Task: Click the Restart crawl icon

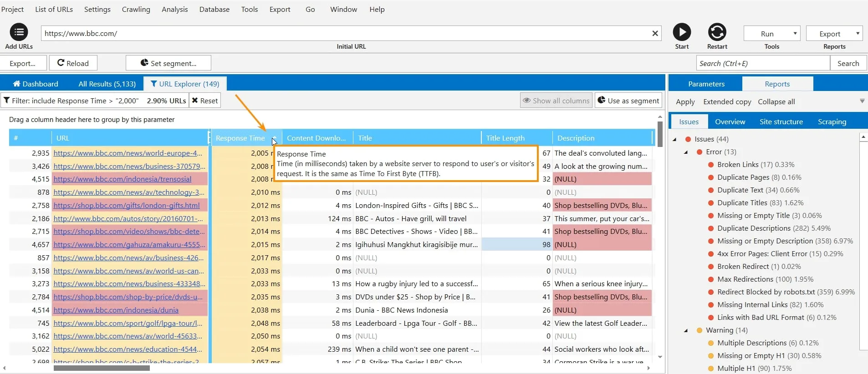Action: (x=717, y=32)
